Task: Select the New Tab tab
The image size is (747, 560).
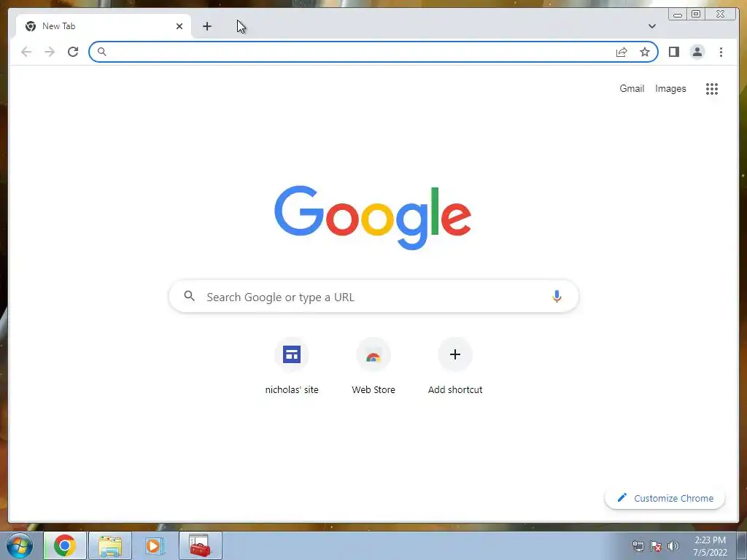Action: (104, 26)
